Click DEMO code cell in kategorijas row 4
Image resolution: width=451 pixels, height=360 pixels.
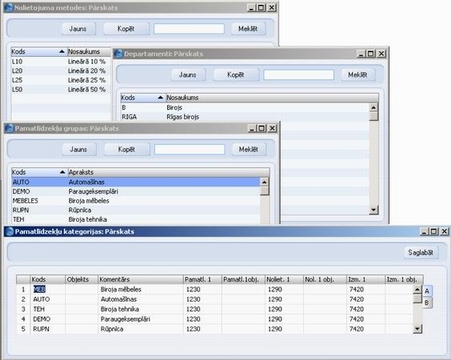pyautogui.click(x=48, y=319)
